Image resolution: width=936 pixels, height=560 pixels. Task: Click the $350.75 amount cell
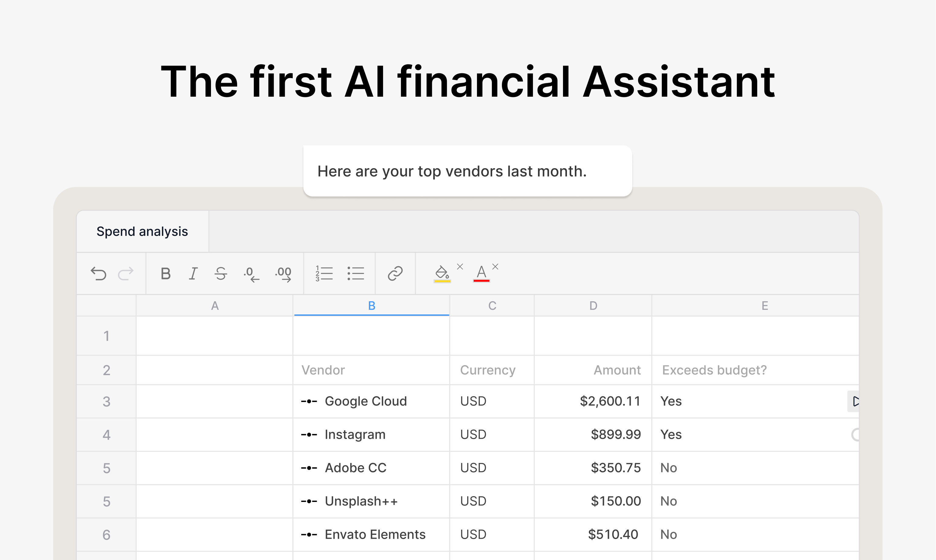point(593,468)
